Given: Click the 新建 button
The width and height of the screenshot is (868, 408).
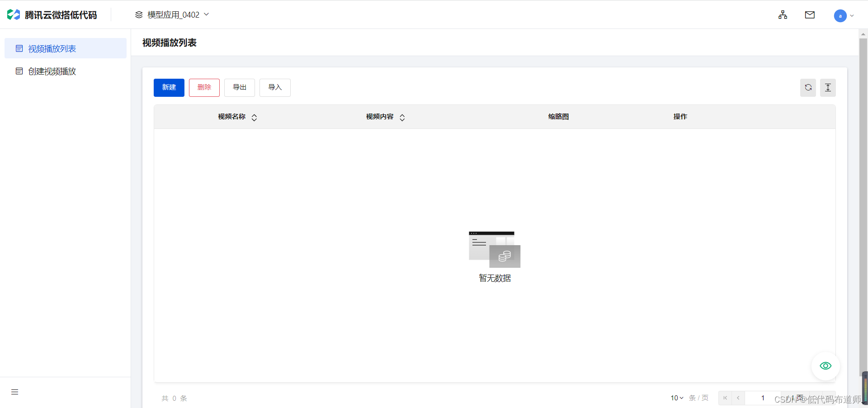Looking at the screenshot, I should (x=169, y=88).
